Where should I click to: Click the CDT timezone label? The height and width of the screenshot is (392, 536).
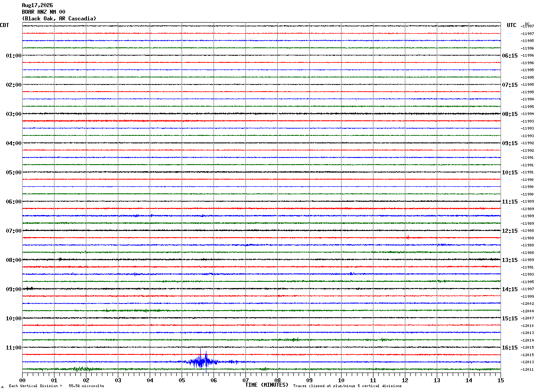(4, 25)
